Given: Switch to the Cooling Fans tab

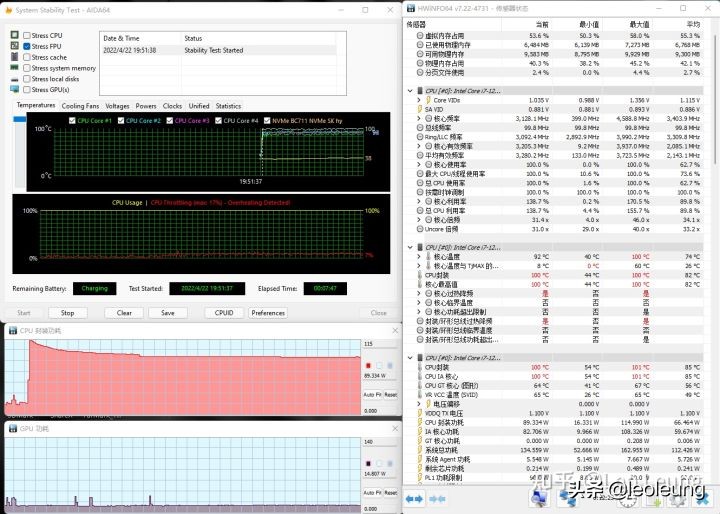Looking at the screenshot, I should 80,105.
